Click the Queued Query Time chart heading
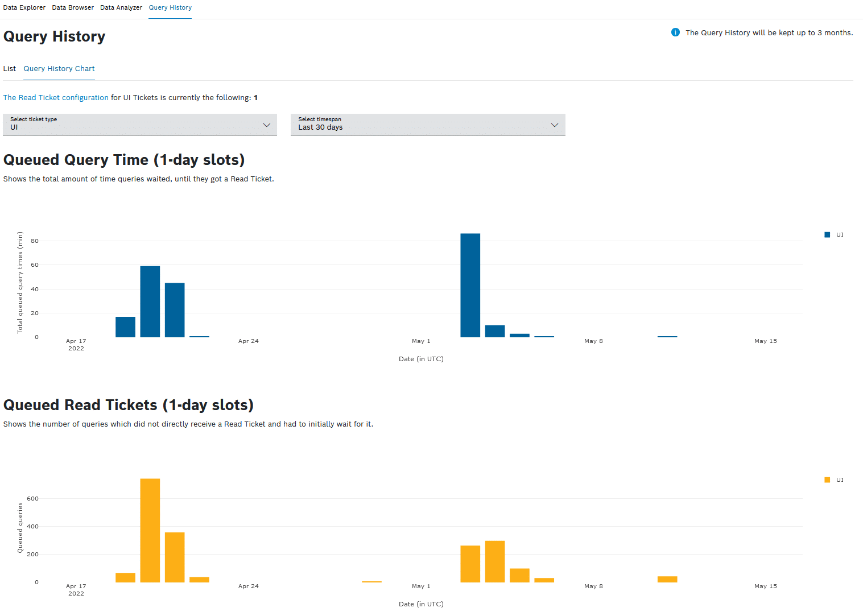The height and width of the screenshot is (616, 863). pos(124,160)
